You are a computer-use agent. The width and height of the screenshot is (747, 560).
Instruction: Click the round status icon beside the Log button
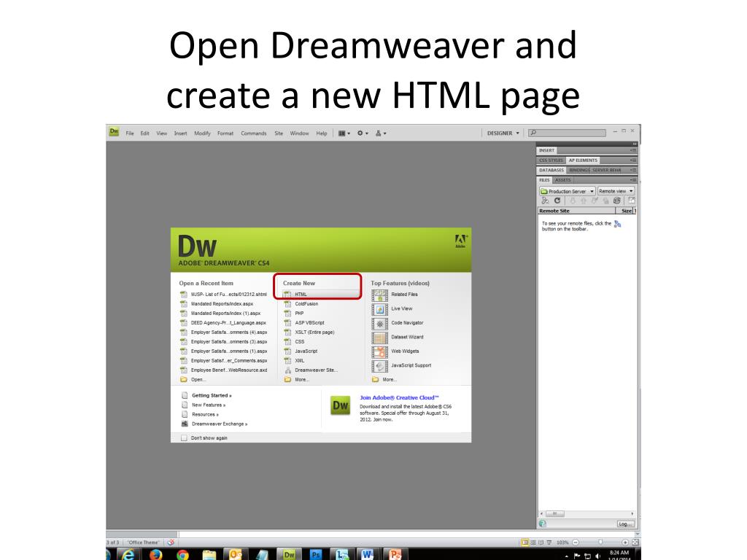tap(543, 524)
